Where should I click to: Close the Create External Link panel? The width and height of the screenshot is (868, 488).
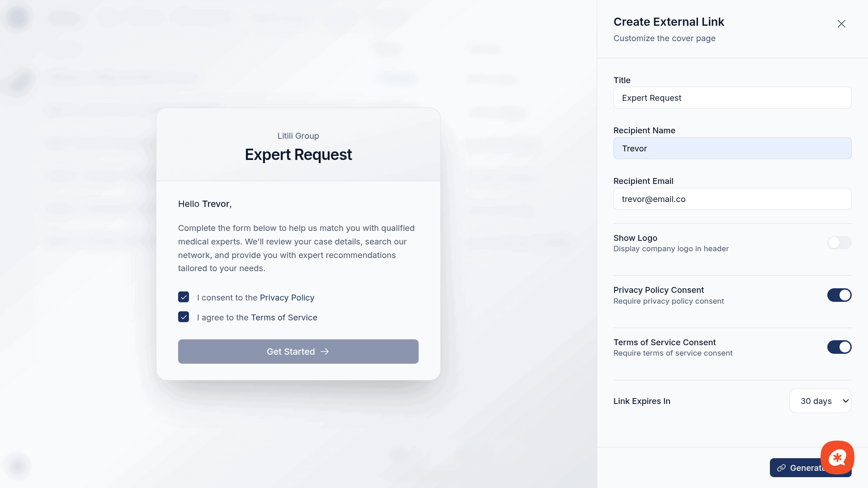pyautogui.click(x=841, y=23)
